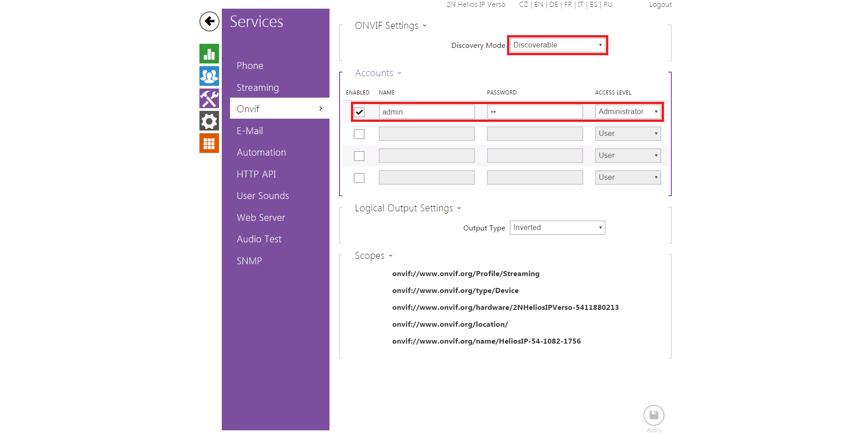Open the Administrator access level dropdown

(x=628, y=112)
